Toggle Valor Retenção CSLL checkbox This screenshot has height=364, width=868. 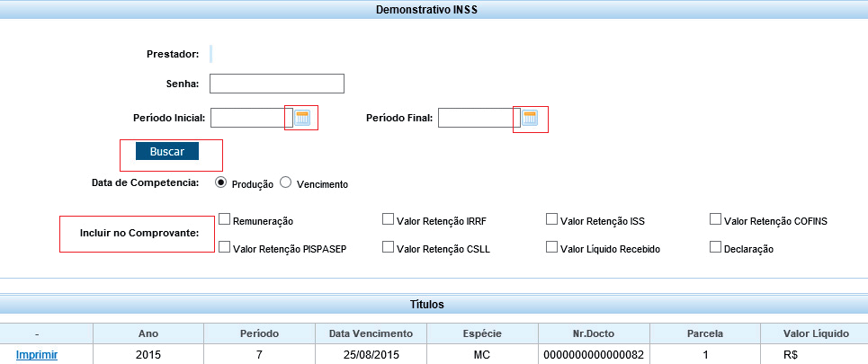point(388,246)
